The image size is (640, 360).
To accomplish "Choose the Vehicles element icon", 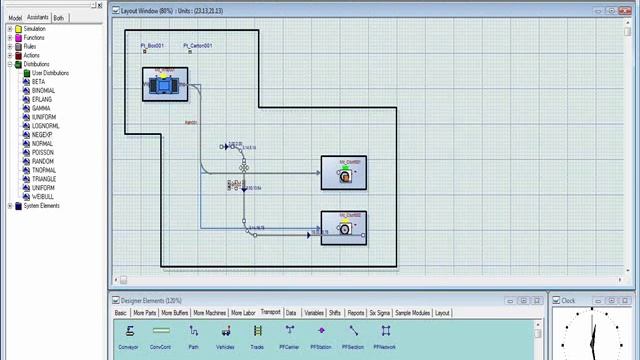I will pyautogui.click(x=226, y=331).
